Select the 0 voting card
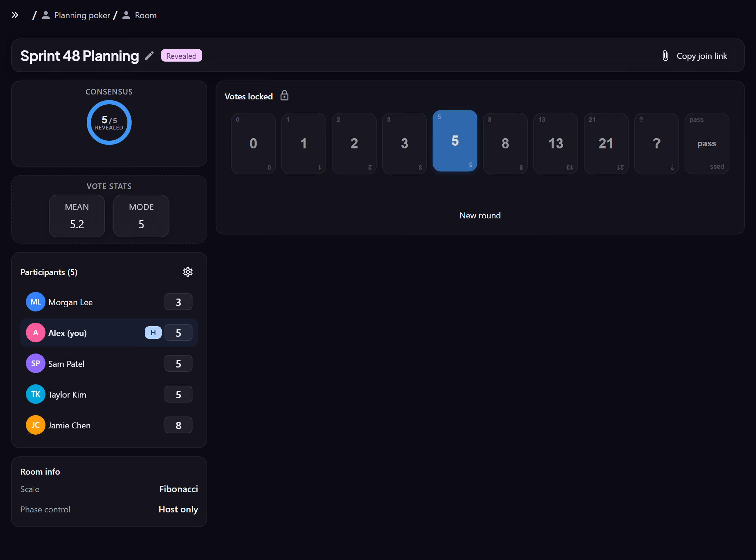Screen dimensions: 756x560 pyautogui.click(x=253, y=143)
